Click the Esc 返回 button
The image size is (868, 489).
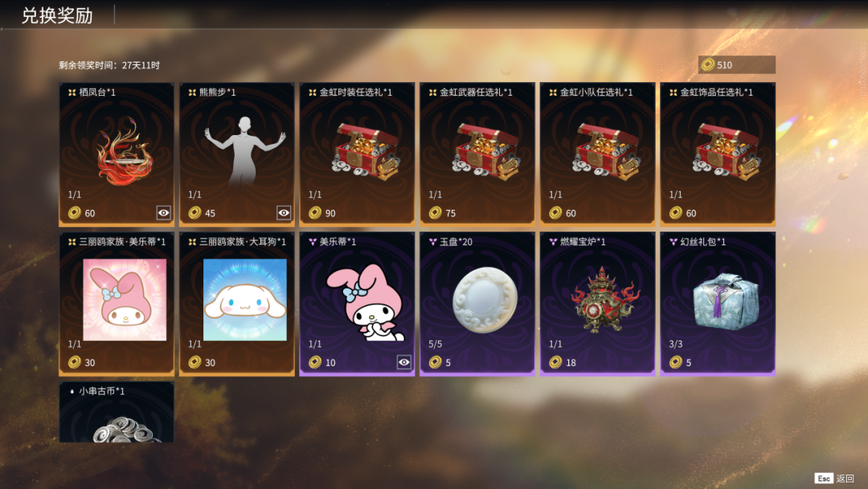click(834, 479)
